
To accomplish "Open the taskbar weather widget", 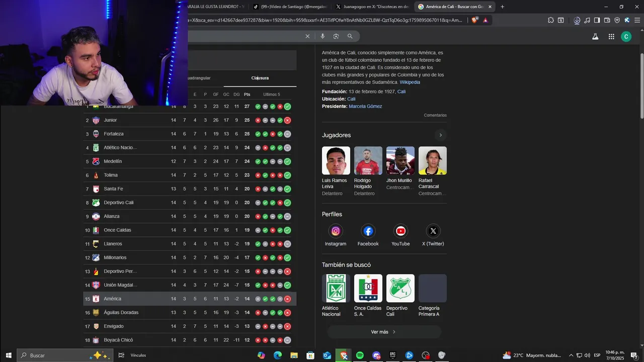I will (532, 355).
